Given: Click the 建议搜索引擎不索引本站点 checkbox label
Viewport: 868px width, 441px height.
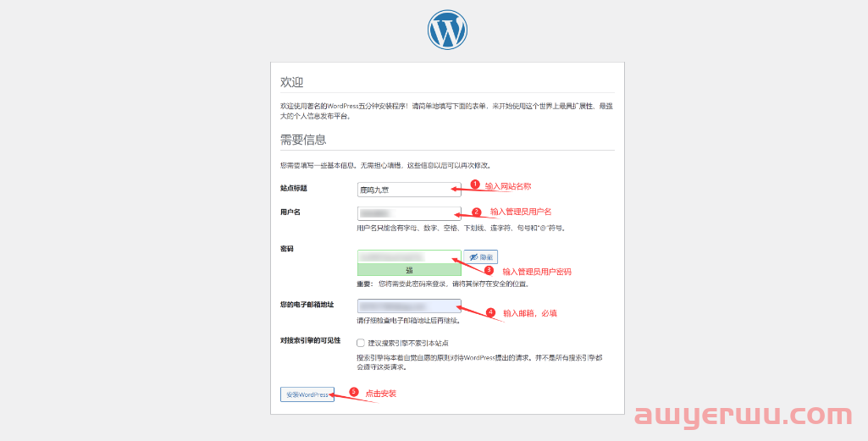Looking at the screenshot, I should (408, 343).
